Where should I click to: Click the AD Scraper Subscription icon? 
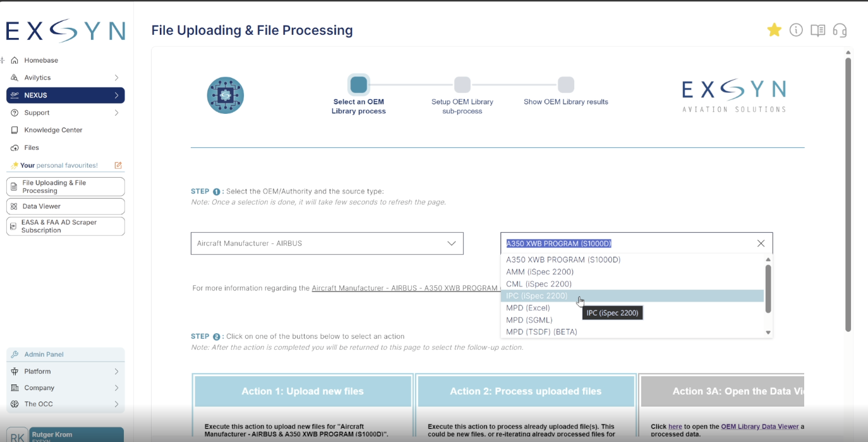tap(13, 226)
